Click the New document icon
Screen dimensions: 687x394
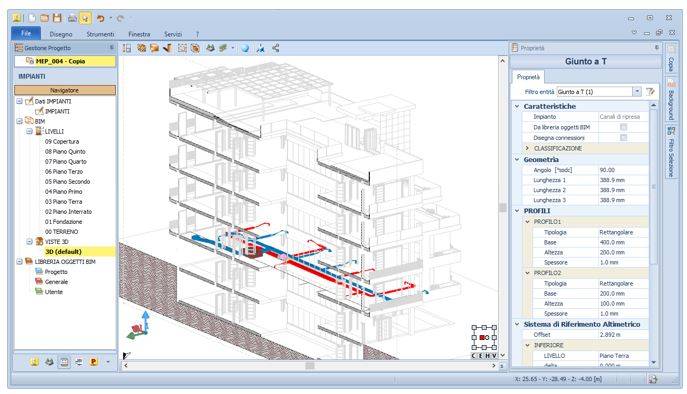point(32,18)
